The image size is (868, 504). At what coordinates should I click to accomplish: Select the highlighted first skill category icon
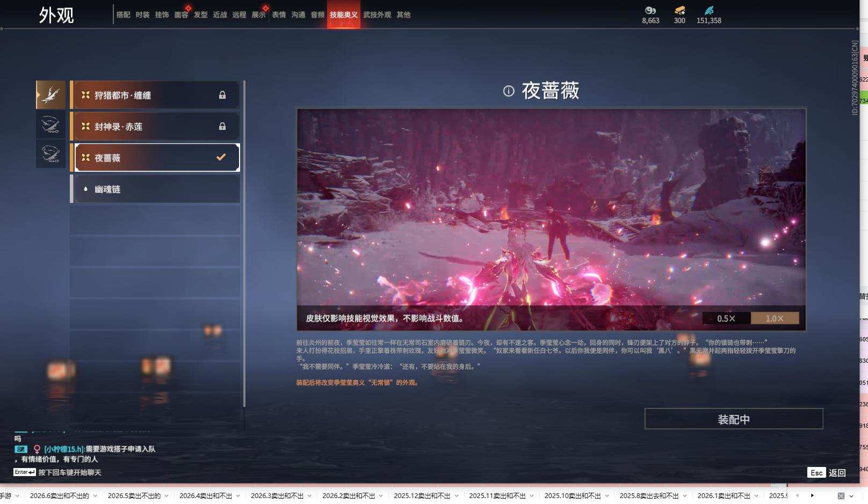pos(50,95)
